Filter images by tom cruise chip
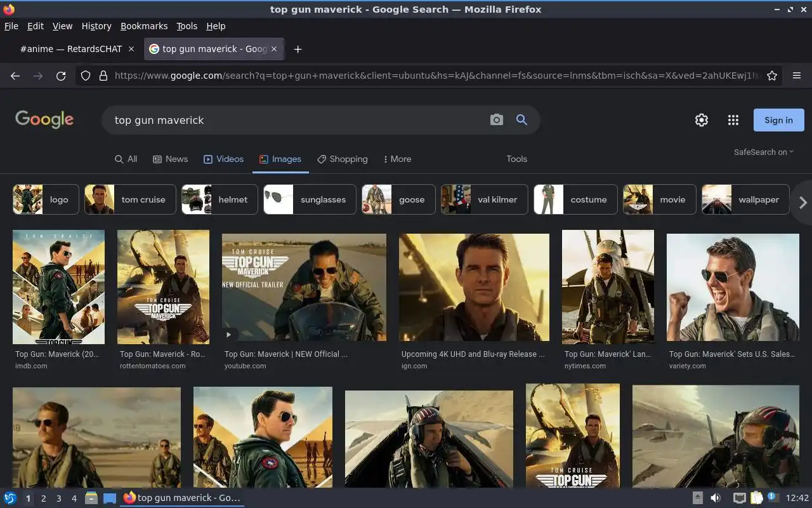812x508 pixels. (130, 199)
